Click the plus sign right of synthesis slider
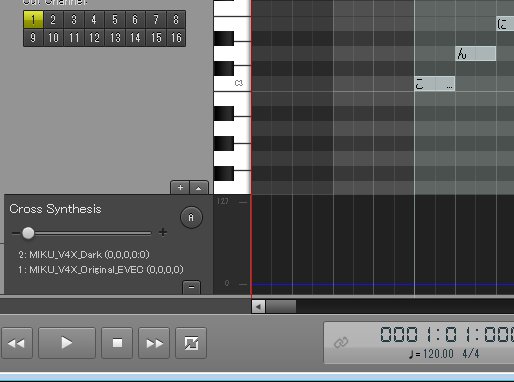The width and height of the screenshot is (514, 382). tap(163, 232)
